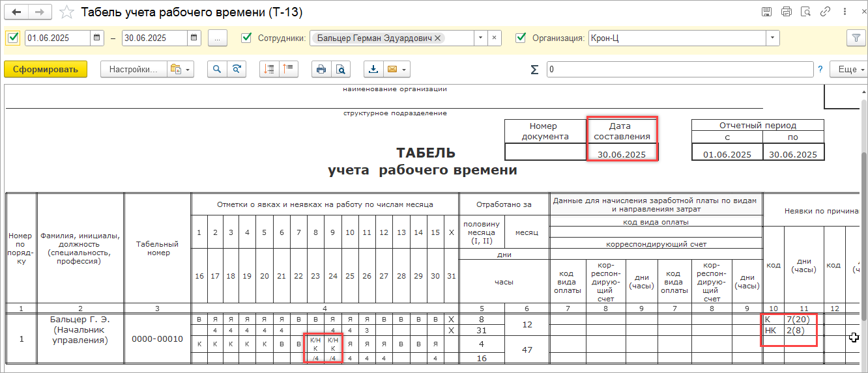Expand the Сотрудники dropdown list
Viewport: 868px width, 373px height.
coord(481,38)
